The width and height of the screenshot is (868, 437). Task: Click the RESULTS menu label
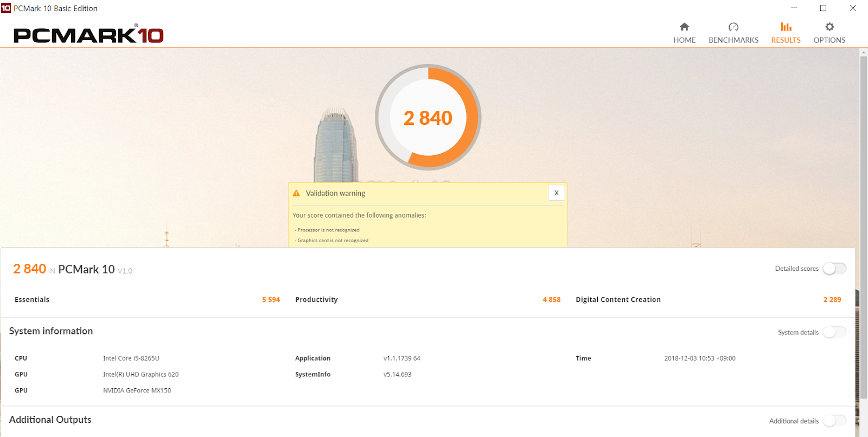(x=786, y=40)
